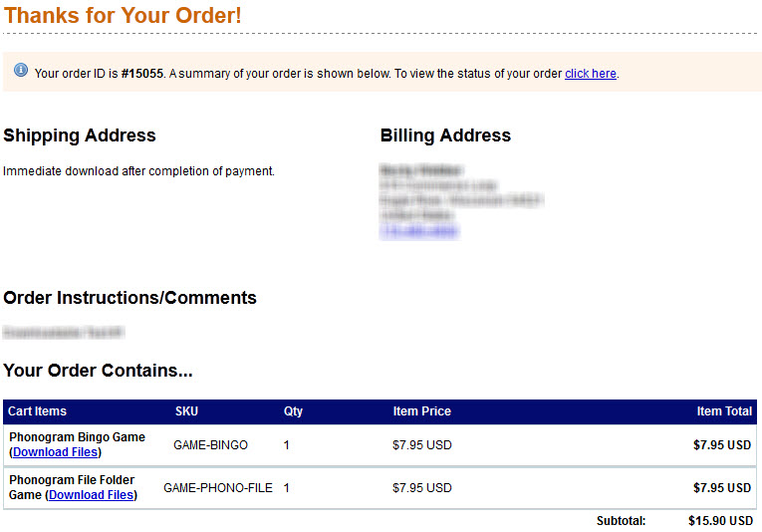762x532 pixels.
Task: Click the Cart Items column header
Action: pos(38,411)
